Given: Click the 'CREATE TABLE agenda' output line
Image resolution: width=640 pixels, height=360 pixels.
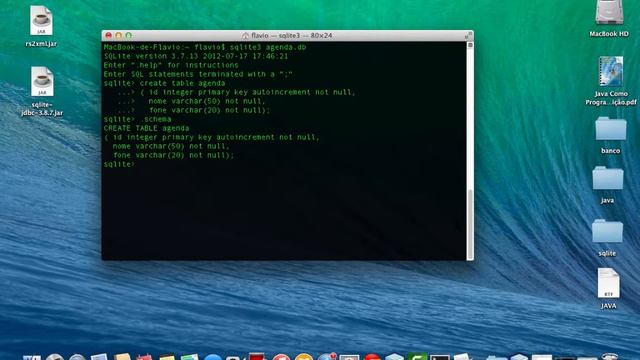Looking at the screenshot, I should click(146, 128).
